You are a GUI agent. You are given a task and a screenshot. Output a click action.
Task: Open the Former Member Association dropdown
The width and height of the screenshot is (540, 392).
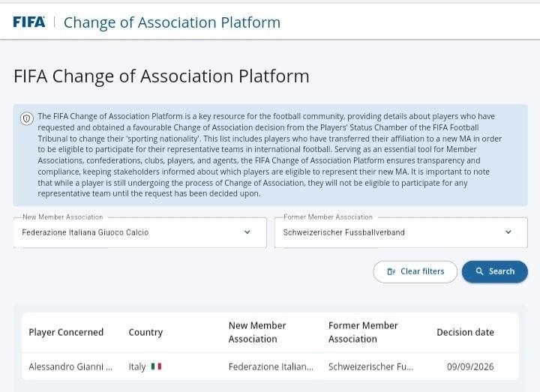400,232
